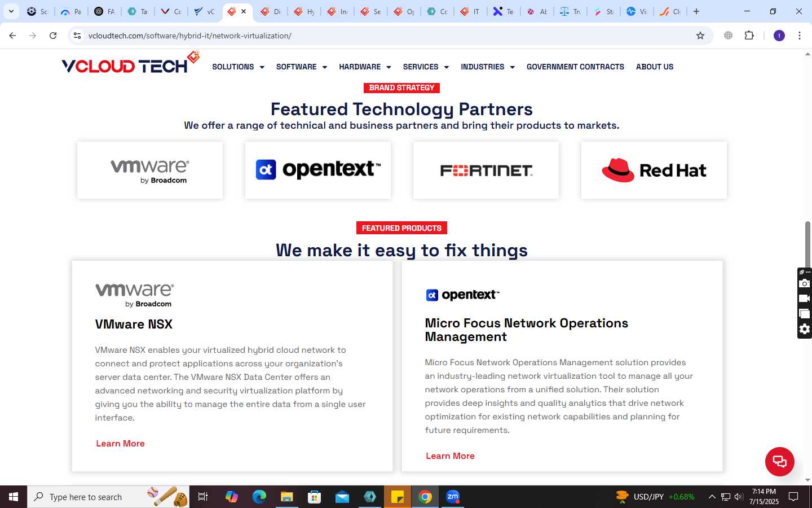Open Government Contracts page

tap(575, 67)
